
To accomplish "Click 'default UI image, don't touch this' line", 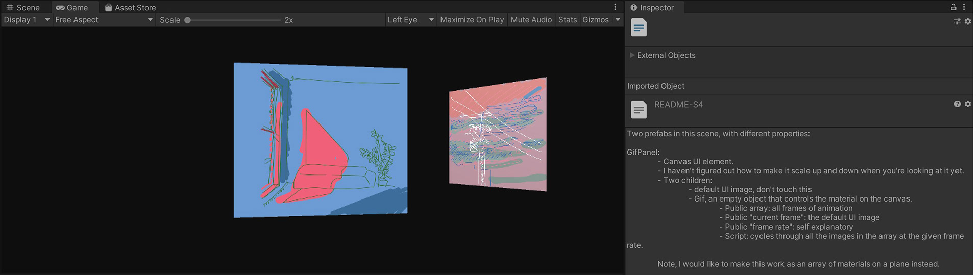I will 750,189.
